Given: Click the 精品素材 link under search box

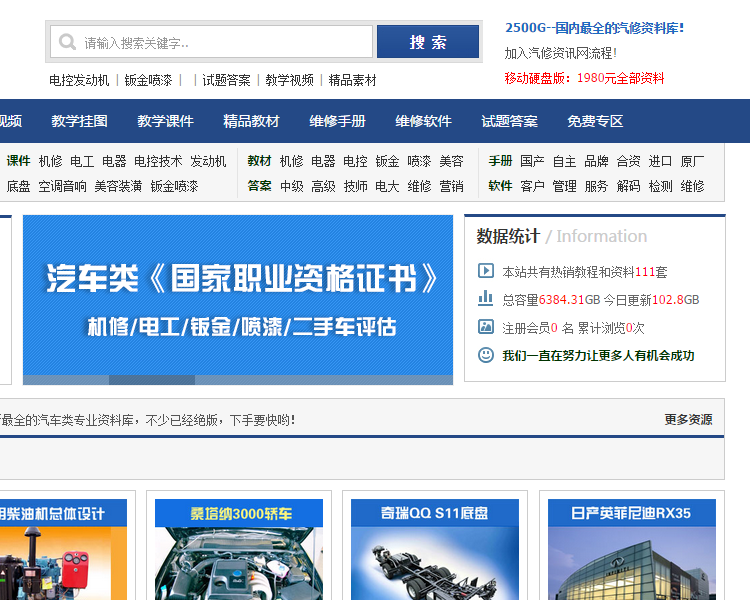Looking at the screenshot, I should point(353,80).
